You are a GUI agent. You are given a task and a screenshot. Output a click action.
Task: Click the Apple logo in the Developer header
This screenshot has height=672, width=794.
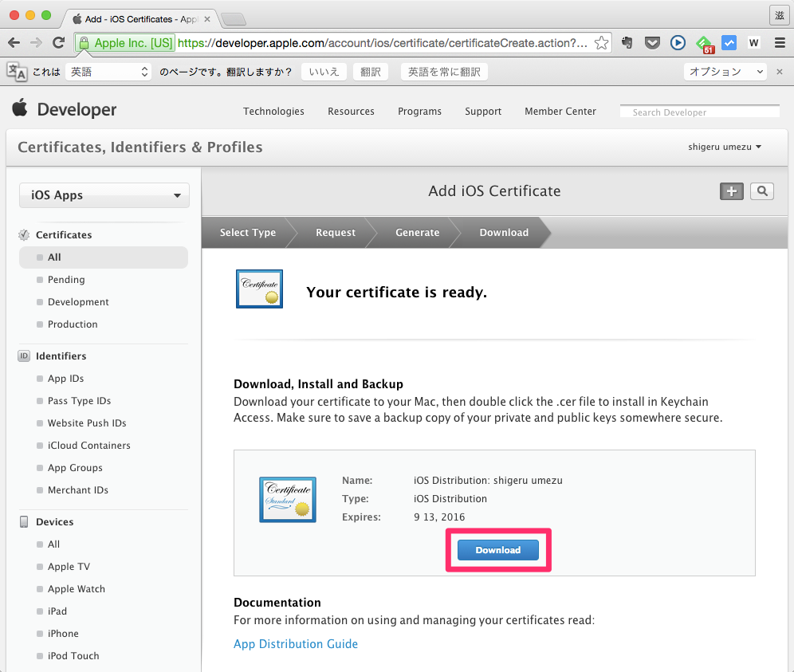coord(20,108)
